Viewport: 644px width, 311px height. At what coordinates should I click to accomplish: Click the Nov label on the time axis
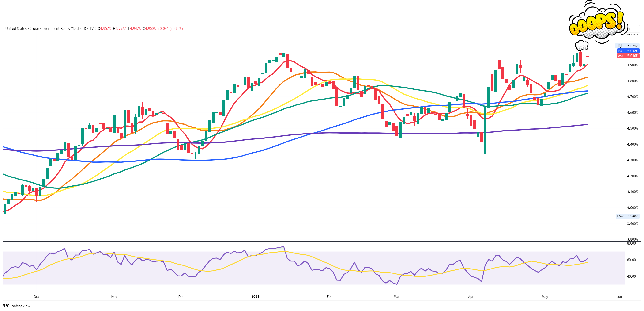[x=114, y=296]
